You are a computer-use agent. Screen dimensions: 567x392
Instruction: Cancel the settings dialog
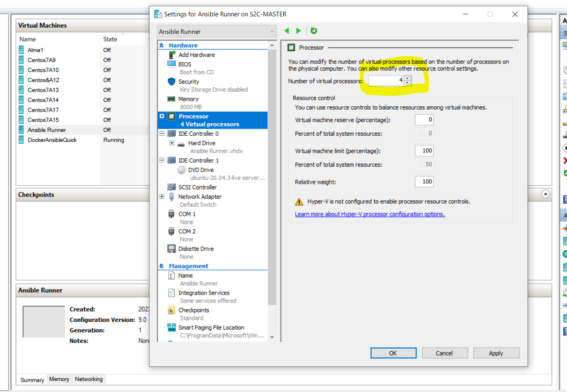[445, 353]
